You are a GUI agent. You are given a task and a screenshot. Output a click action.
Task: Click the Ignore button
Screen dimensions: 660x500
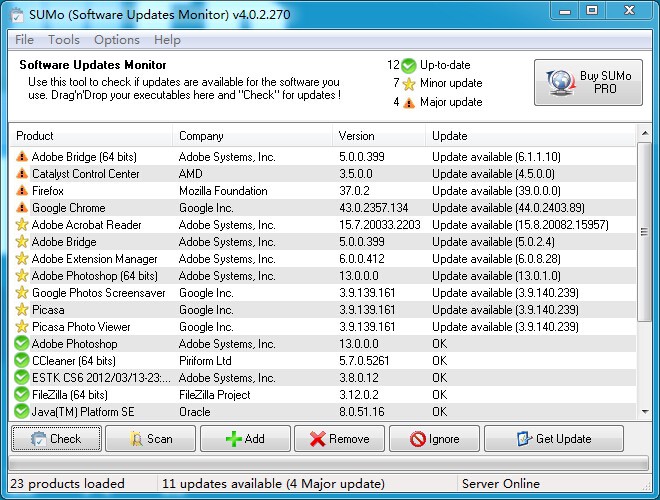[x=434, y=439]
